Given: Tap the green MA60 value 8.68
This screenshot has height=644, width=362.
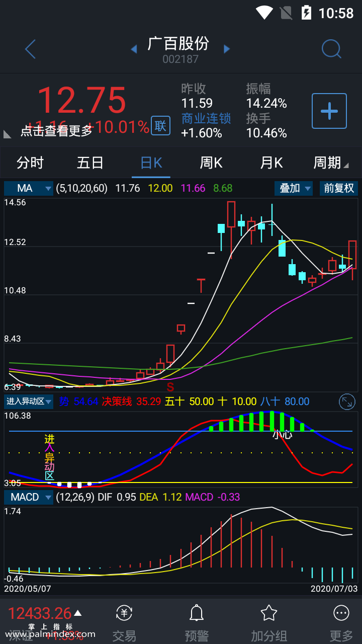Looking at the screenshot, I should (x=223, y=188).
